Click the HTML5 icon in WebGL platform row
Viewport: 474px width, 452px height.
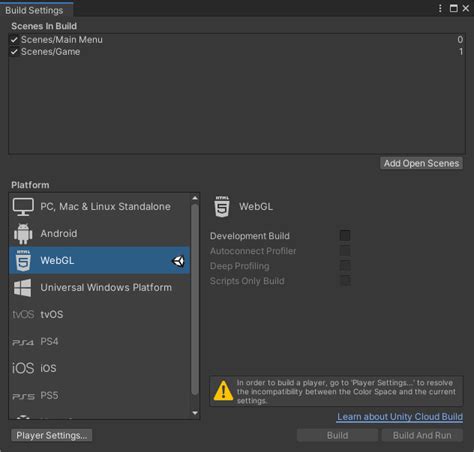point(23,261)
